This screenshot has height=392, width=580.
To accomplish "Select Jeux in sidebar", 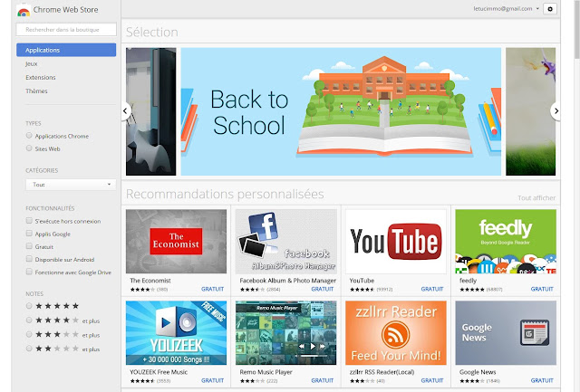I will [32, 63].
